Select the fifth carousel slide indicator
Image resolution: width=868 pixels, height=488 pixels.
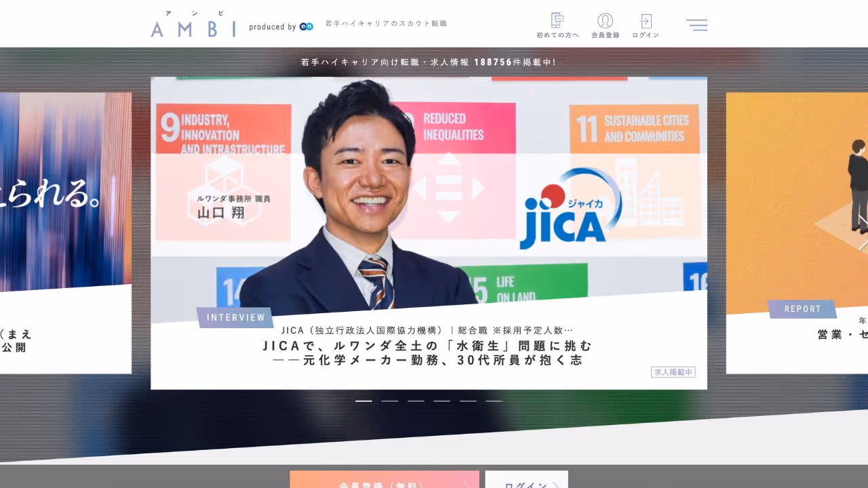click(468, 401)
